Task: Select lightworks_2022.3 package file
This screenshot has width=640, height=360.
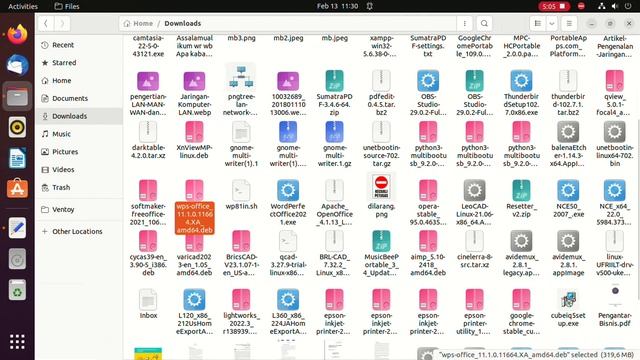Action: click(x=241, y=312)
